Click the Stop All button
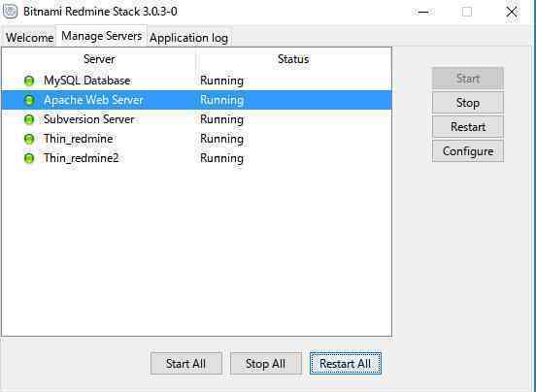Image resolution: width=536 pixels, height=392 pixels. (x=266, y=364)
